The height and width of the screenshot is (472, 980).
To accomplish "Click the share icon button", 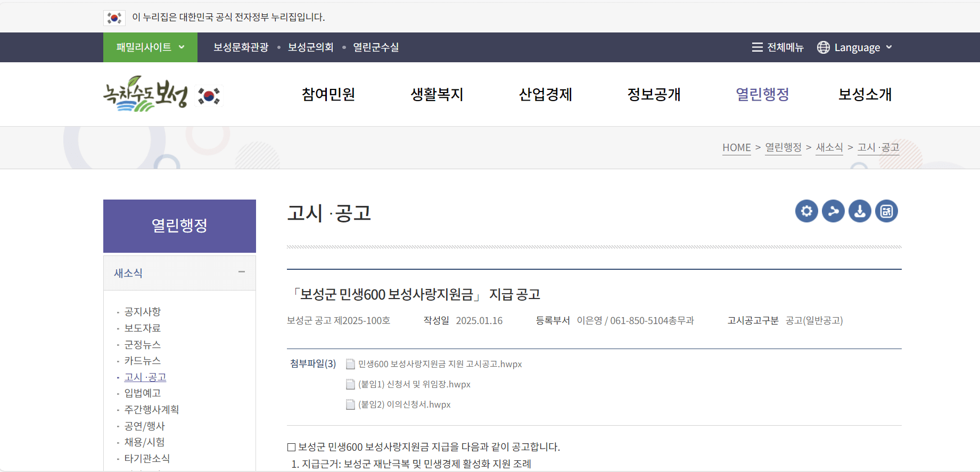I will pos(833,211).
